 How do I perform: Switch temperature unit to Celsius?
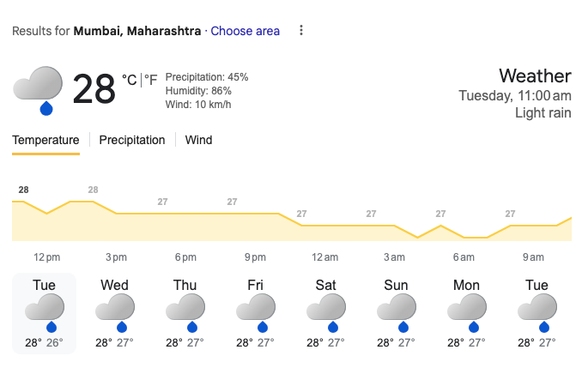130,80
